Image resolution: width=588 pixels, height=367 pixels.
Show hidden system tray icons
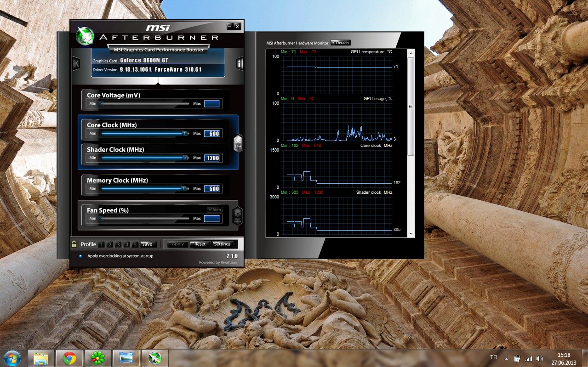point(506,358)
